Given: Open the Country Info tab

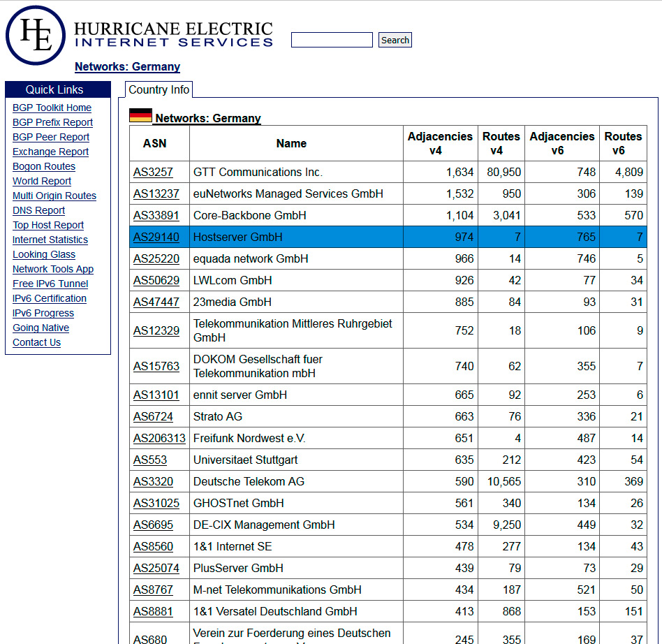Looking at the screenshot, I should (x=159, y=89).
